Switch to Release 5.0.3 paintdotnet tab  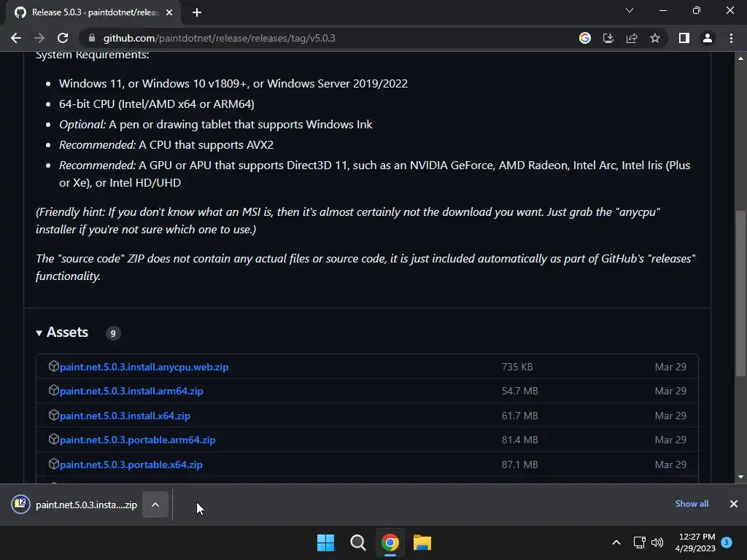click(x=93, y=12)
